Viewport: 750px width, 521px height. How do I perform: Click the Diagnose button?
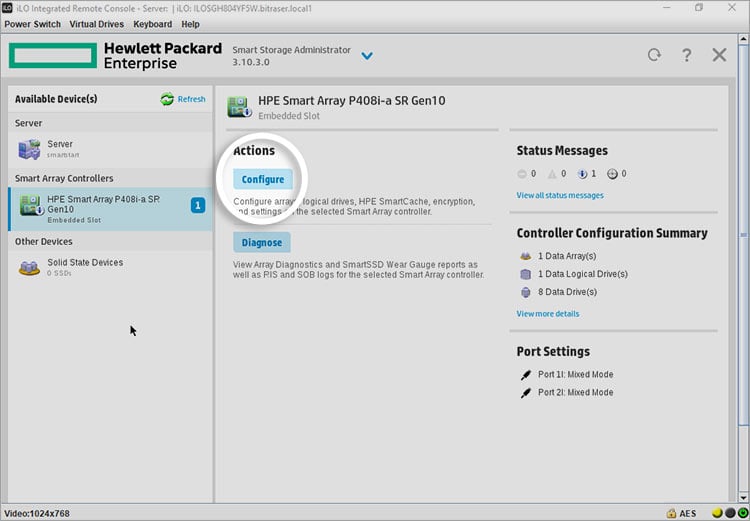[262, 243]
